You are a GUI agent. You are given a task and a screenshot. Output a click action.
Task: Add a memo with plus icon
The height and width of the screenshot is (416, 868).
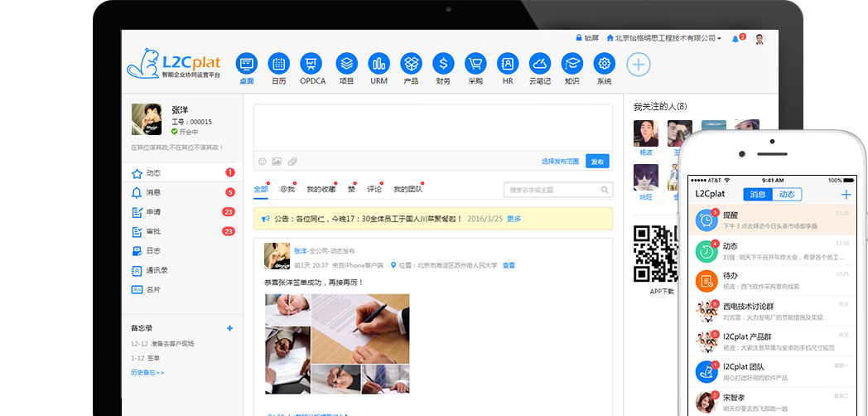coord(229,328)
